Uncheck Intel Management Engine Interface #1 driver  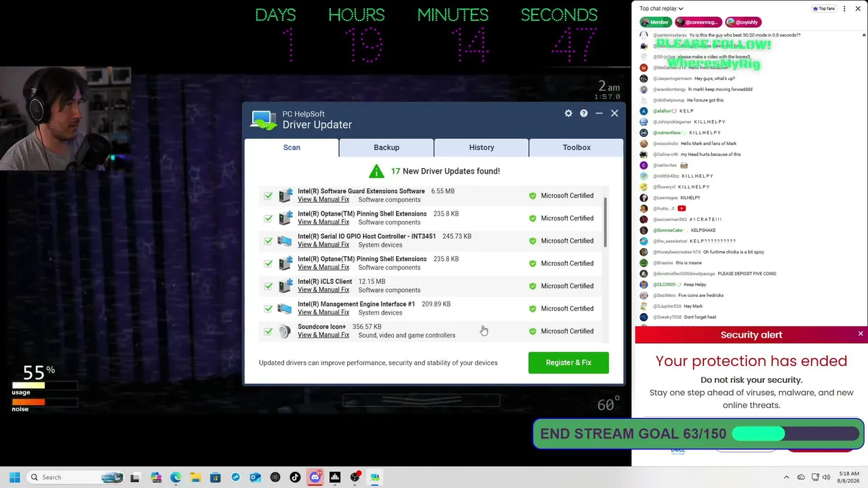[x=269, y=308]
